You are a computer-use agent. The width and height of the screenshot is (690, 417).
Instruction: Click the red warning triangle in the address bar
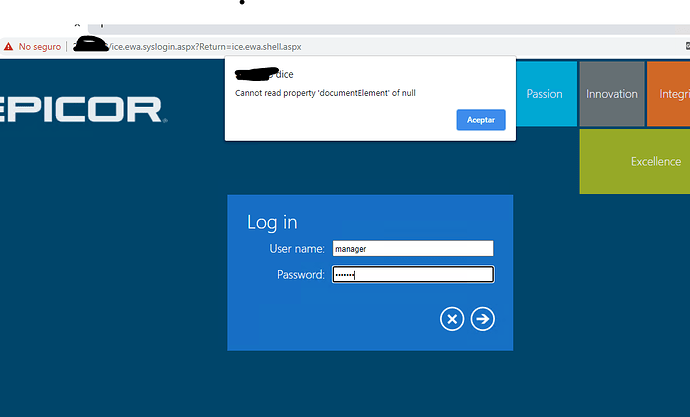pyautogui.click(x=8, y=46)
